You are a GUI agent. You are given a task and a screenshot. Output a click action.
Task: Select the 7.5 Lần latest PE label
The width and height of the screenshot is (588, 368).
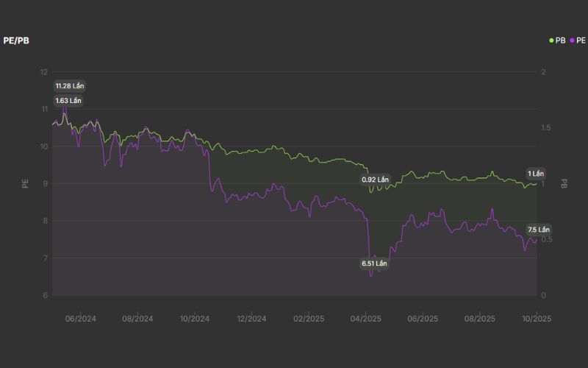[539, 230]
